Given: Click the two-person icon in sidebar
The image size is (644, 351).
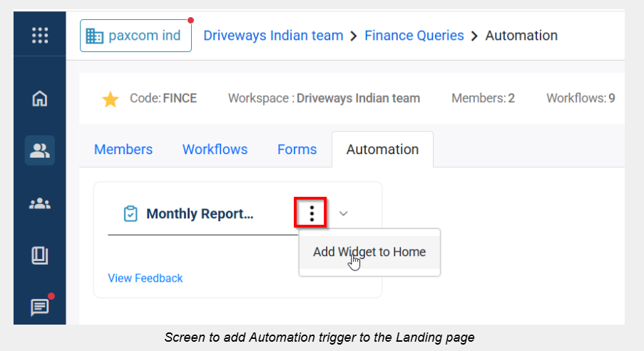Looking at the screenshot, I should coord(40,151).
